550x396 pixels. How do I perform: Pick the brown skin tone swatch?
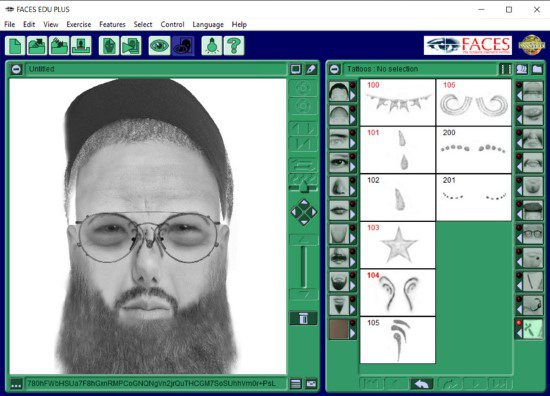point(339,329)
